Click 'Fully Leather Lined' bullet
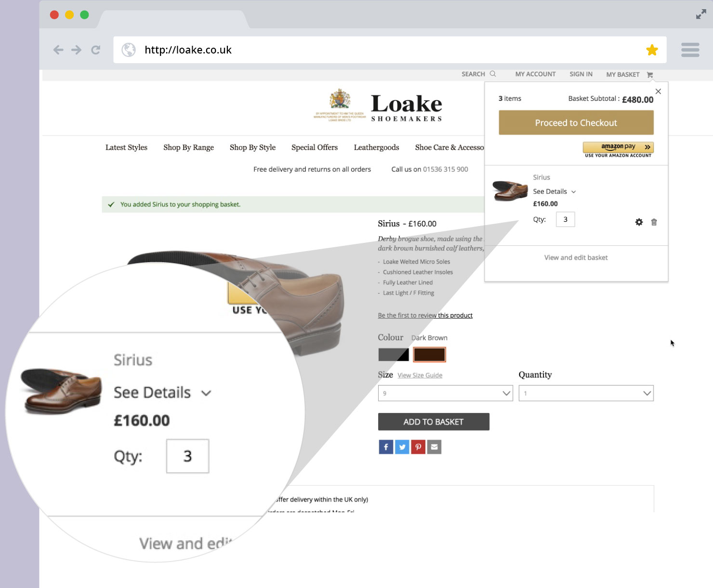 (x=408, y=282)
